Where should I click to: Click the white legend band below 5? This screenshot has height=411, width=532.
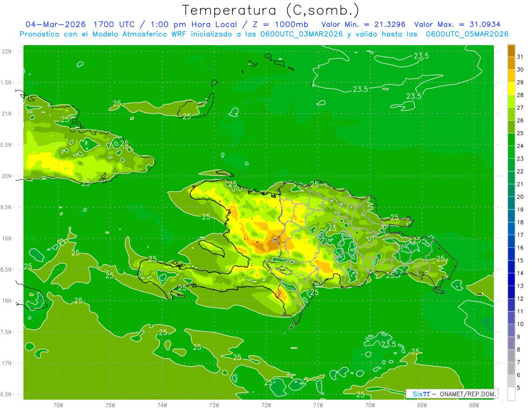[x=511, y=394]
